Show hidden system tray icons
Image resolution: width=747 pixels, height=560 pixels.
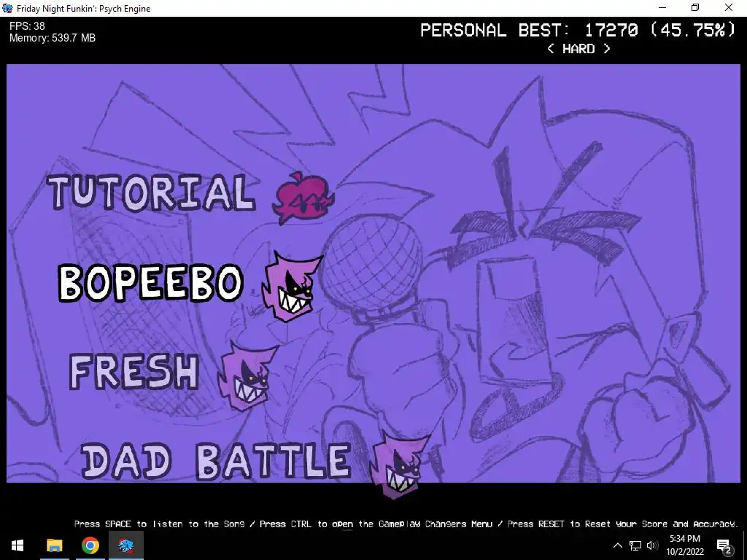pos(617,545)
